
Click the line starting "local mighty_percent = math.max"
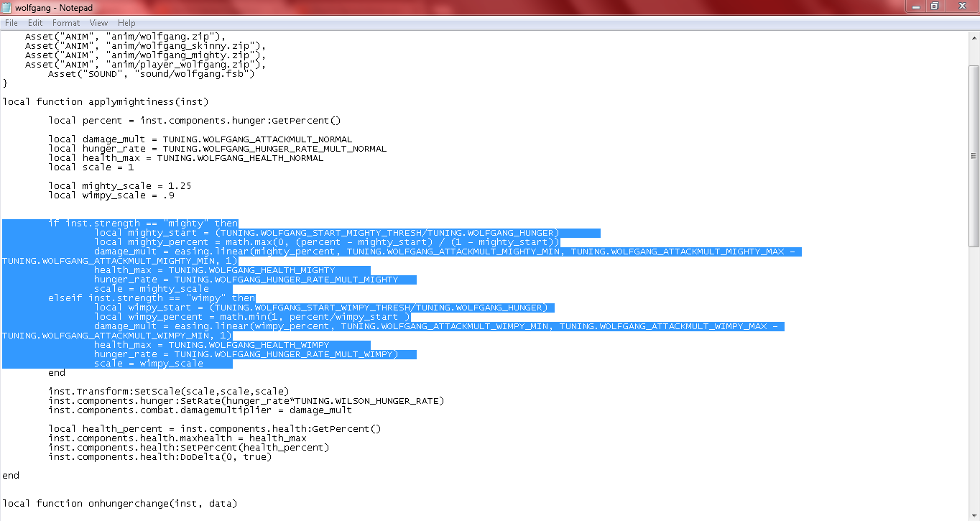tap(327, 241)
